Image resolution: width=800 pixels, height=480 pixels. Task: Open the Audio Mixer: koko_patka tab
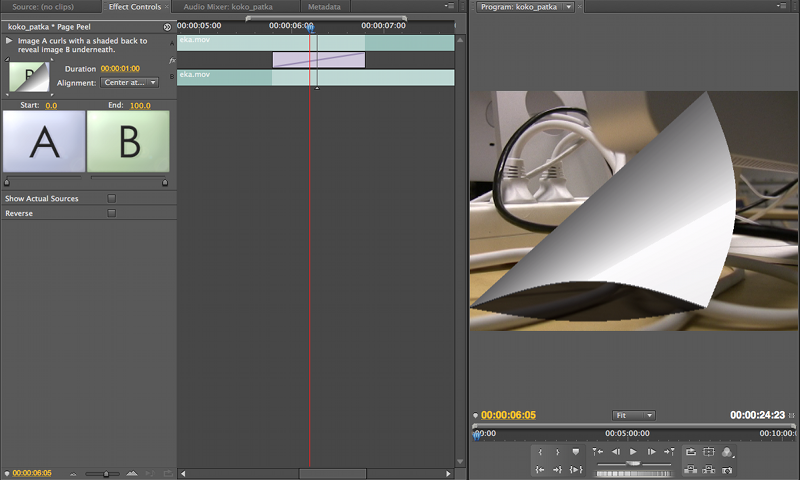point(228,7)
